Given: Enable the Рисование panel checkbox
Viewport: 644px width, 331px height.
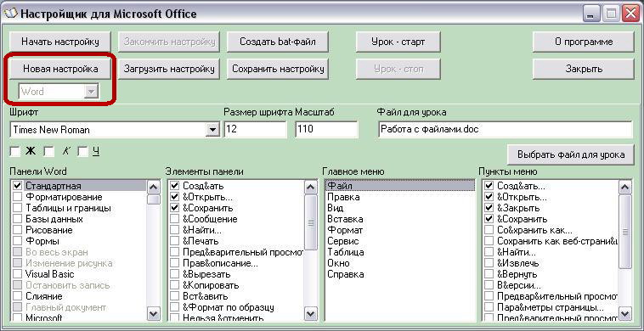Looking at the screenshot, I should pyautogui.click(x=17, y=230).
